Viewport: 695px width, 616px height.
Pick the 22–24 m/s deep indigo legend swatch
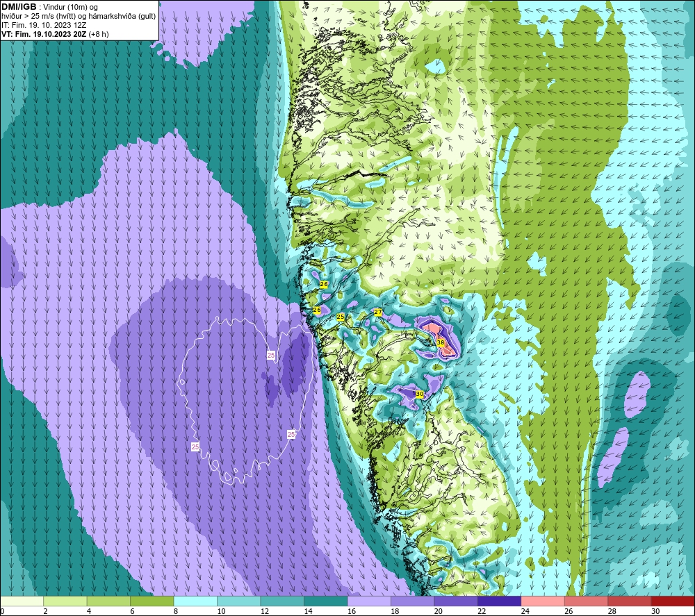[500, 601]
